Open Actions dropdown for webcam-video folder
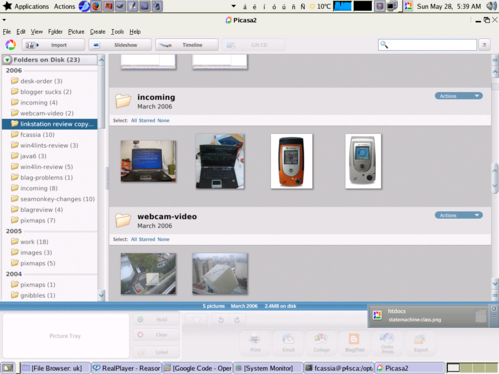 coord(459,215)
